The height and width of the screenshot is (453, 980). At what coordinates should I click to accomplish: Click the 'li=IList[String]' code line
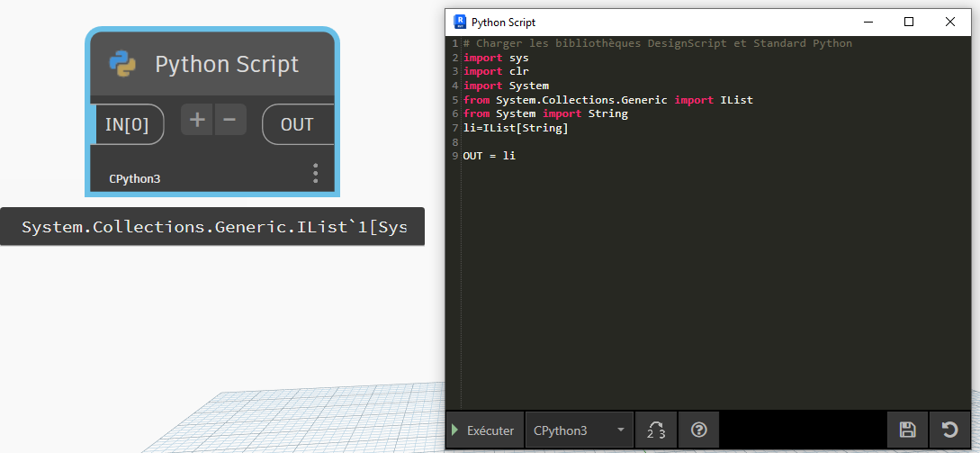516,128
